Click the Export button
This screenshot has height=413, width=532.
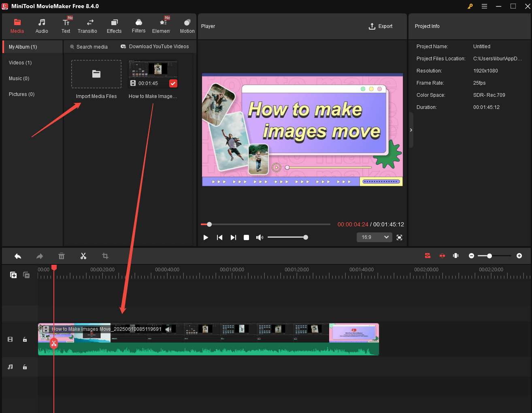point(381,26)
